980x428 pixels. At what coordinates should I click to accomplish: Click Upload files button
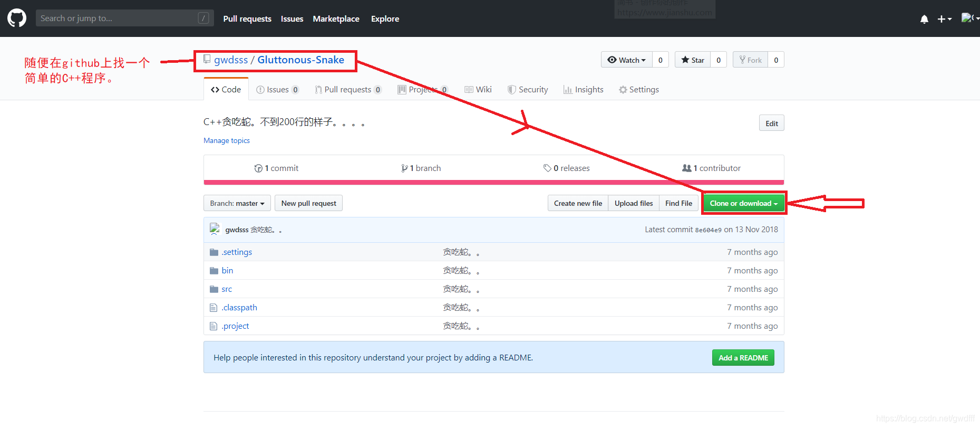[634, 203]
